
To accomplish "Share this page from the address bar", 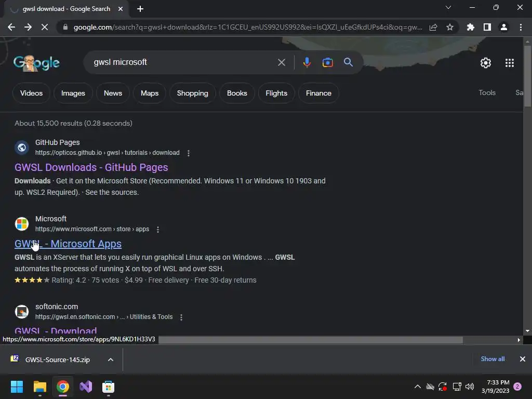I will (x=433, y=27).
